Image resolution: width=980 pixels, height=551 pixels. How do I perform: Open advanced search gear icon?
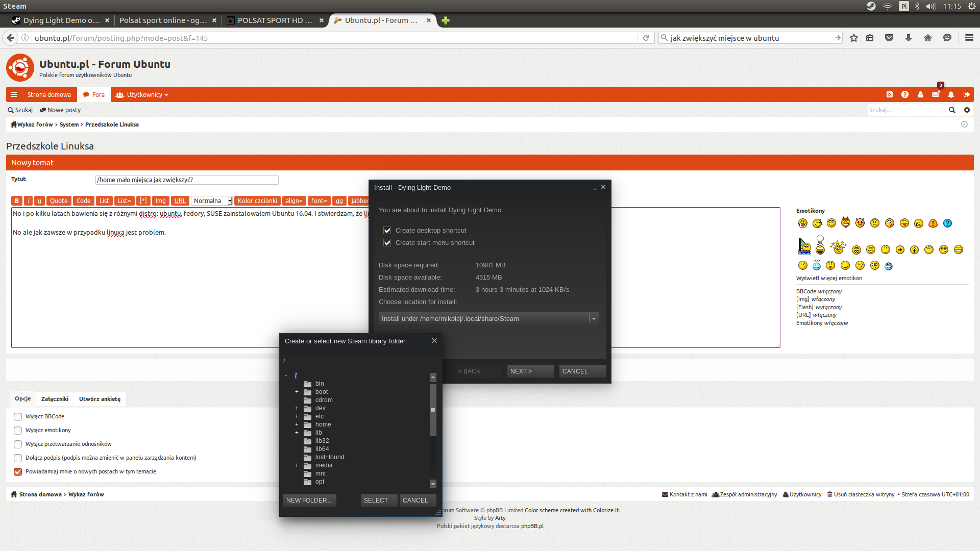point(967,110)
